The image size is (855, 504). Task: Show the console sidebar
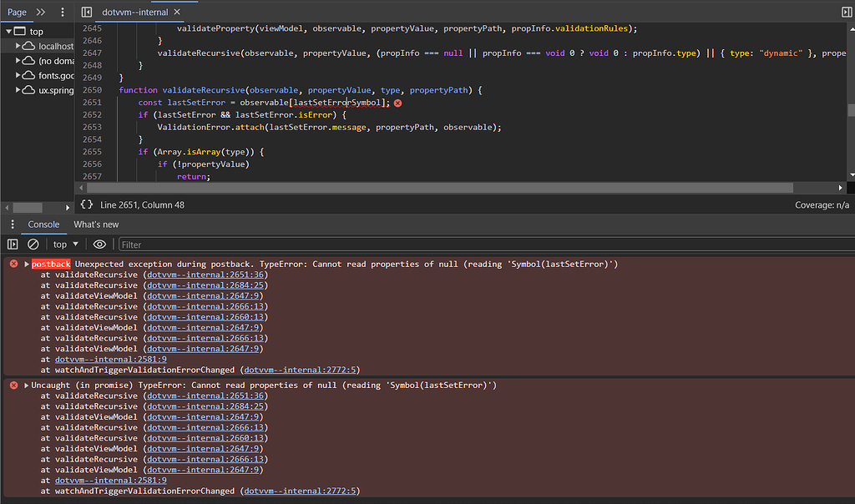click(x=12, y=244)
